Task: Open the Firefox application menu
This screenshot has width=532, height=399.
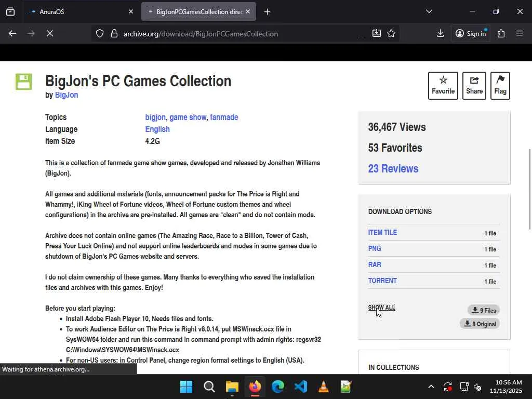Action: pos(520,33)
